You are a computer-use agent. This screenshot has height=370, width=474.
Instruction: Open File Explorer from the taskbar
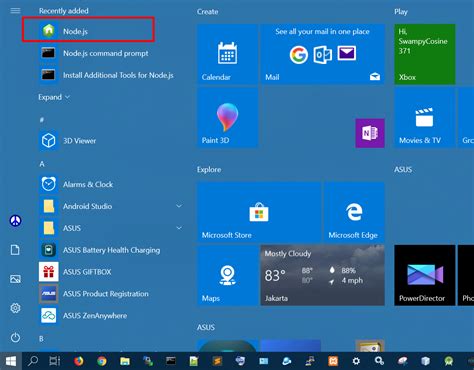(125, 361)
